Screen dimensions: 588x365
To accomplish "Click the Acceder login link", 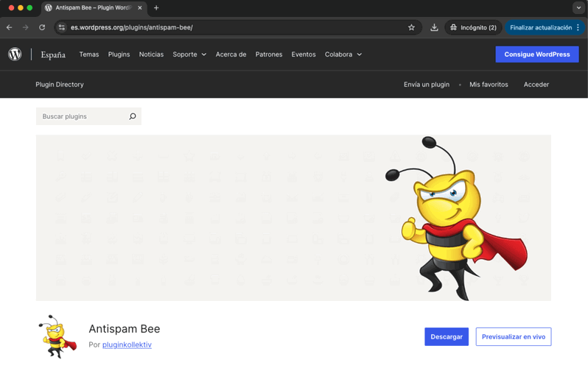I will click(536, 85).
